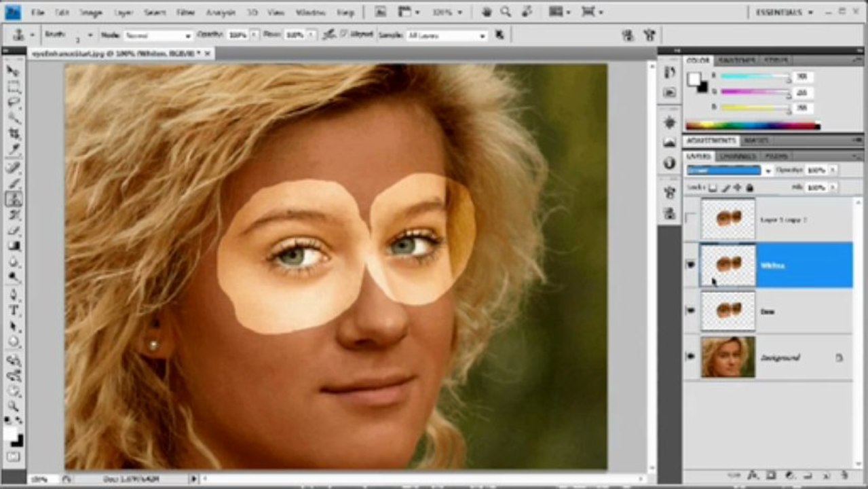The image size is (868, 489).
Task: Enable airbrush mode in options bar
Action: pyautogui.click(x=330, y=35)
